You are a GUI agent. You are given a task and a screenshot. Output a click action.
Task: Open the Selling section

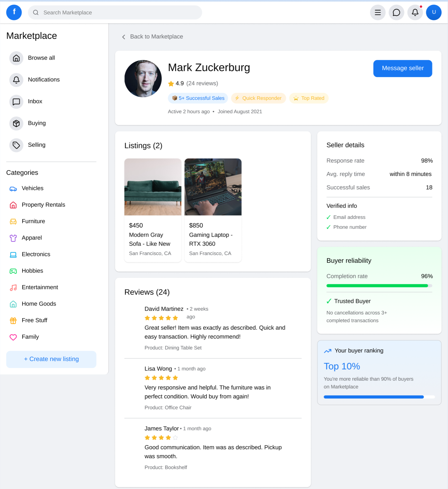click(x=51, y=145)
